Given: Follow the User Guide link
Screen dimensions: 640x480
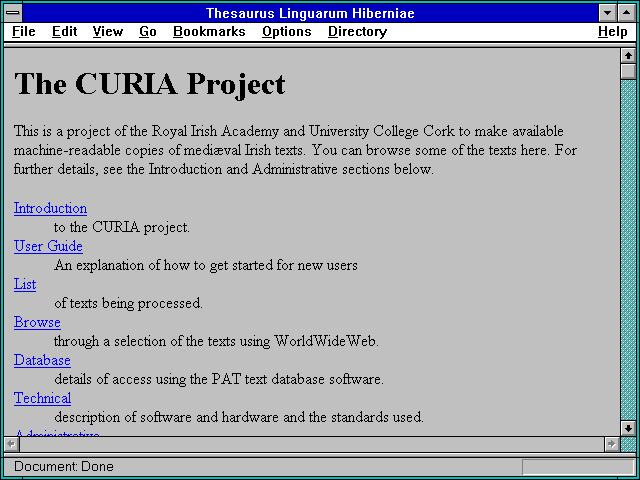Looking at the screenshot, I should 48,246.
